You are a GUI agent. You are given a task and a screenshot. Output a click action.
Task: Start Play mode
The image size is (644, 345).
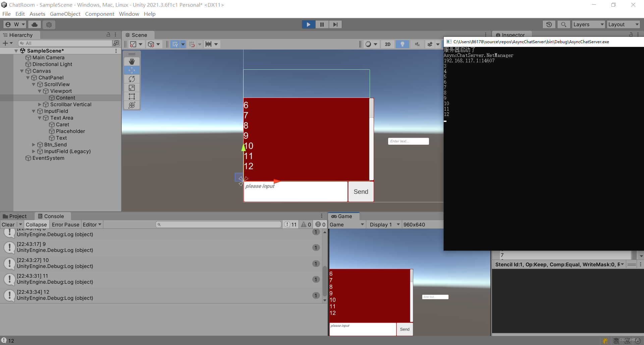coord(308,24)
